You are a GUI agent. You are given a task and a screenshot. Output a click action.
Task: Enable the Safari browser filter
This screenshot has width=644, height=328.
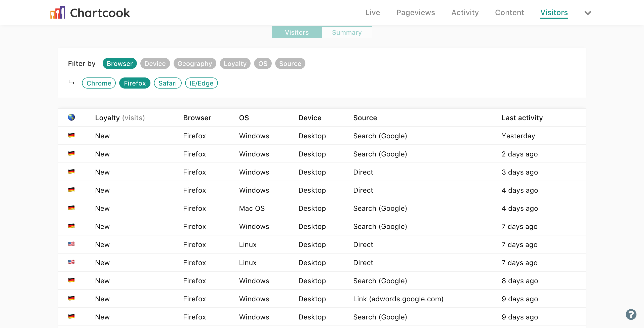point(168,83)
